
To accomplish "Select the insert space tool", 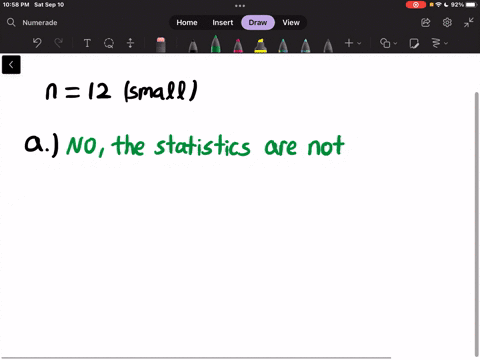I will 130,43.
